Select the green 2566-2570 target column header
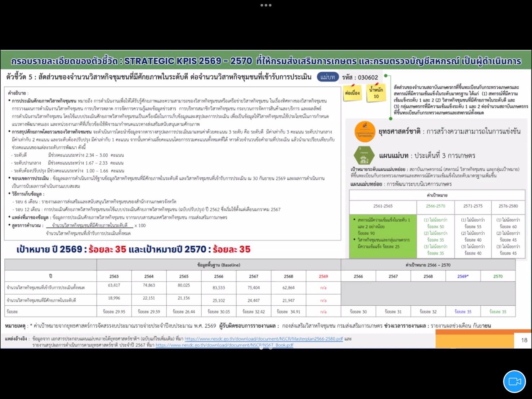 [435, 206]
